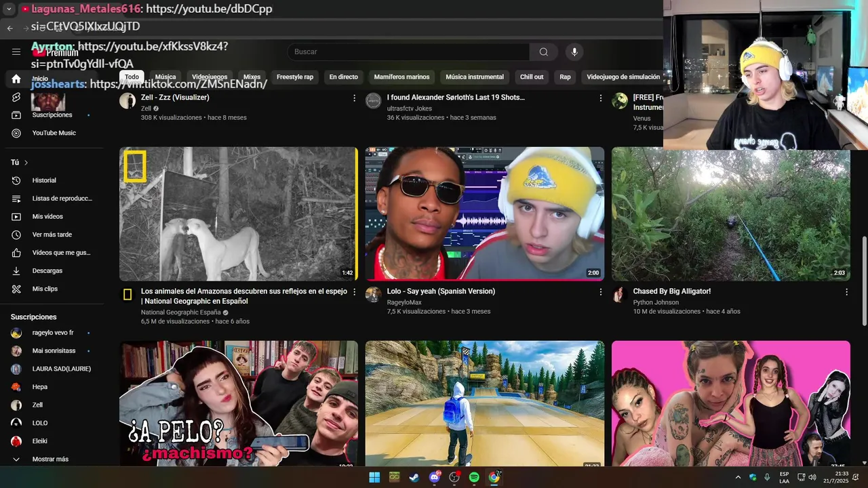Open Steam from the taskbar
The width and height of the screenshot is (868, 488).
pyautogui.click(x=414, y=477)
